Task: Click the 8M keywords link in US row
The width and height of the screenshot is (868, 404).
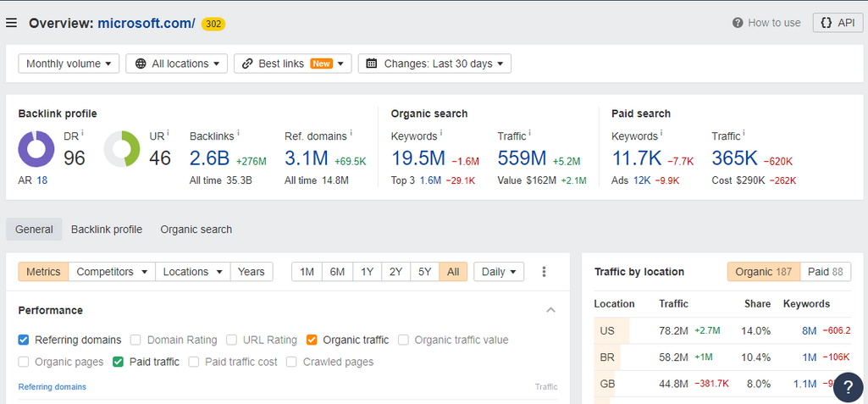Action: [x=809, y=331]
